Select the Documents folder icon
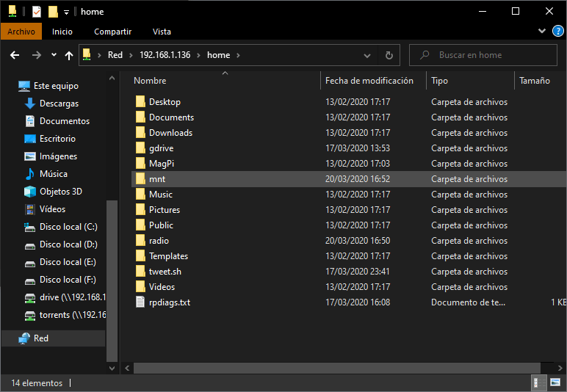This screenshot has width=567, height=392. click(x=140, y=117)
